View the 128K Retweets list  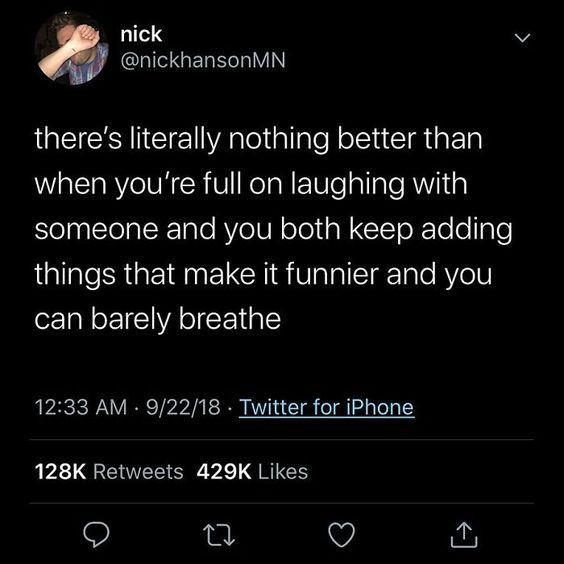(x=109, y=472)
